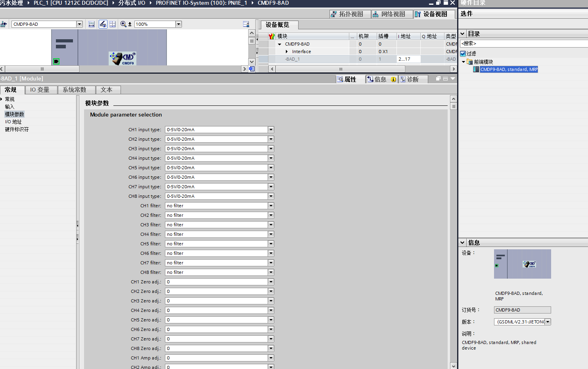Select the green Ethernet port on the device
The image size is (588, 369).
(56, 61)
